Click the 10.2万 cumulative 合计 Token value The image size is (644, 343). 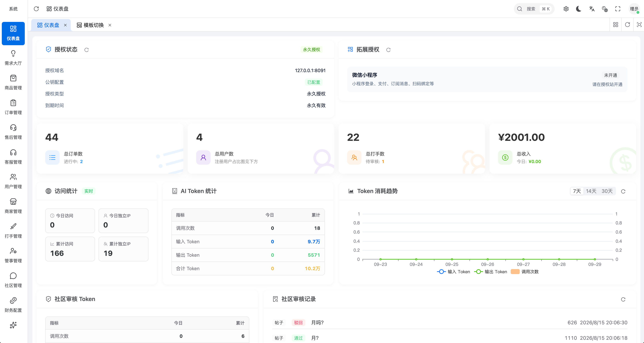[312, 268]
